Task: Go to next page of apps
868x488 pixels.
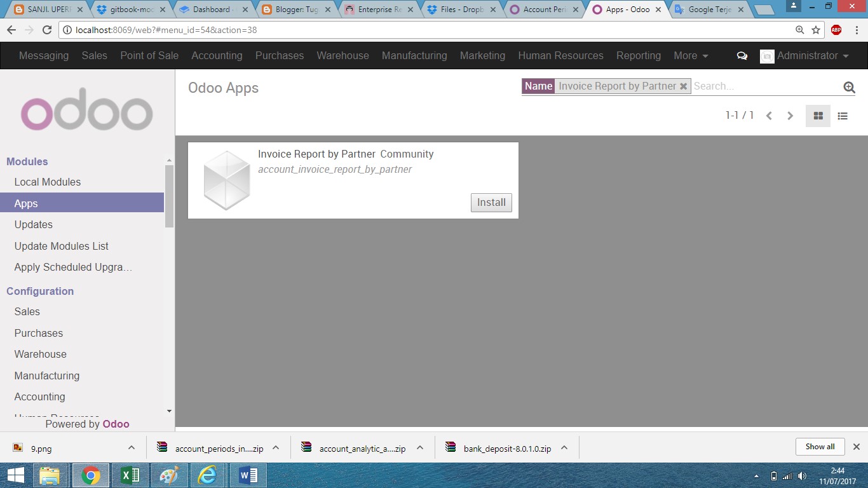Action: tap(790, 116)
